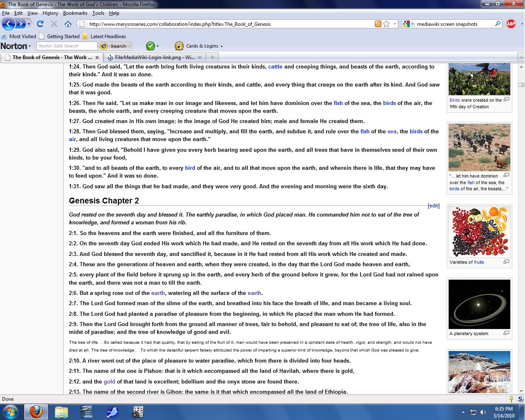Click into the Norton Safe Search field
The height and width of the screenshot is (420, 525).
[67, 46]
